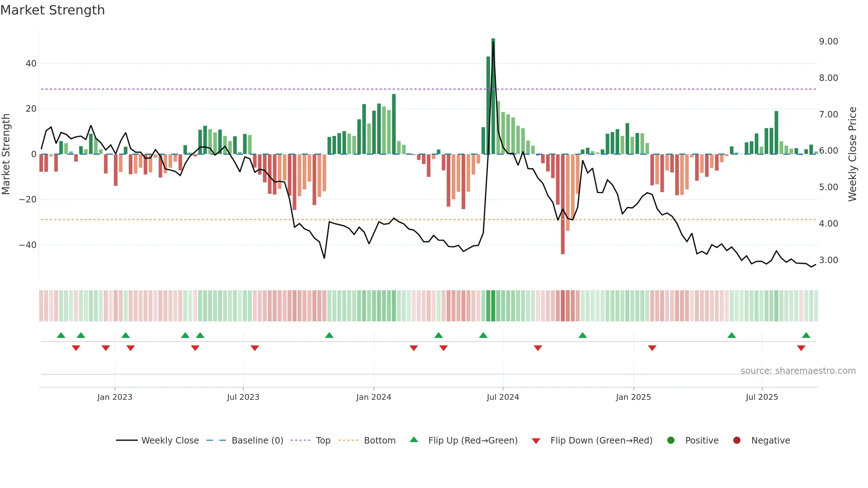The height and width of the screenshot is (488, 868).
Task: Click the 'Negative' legend label
Action: point(771,440)
